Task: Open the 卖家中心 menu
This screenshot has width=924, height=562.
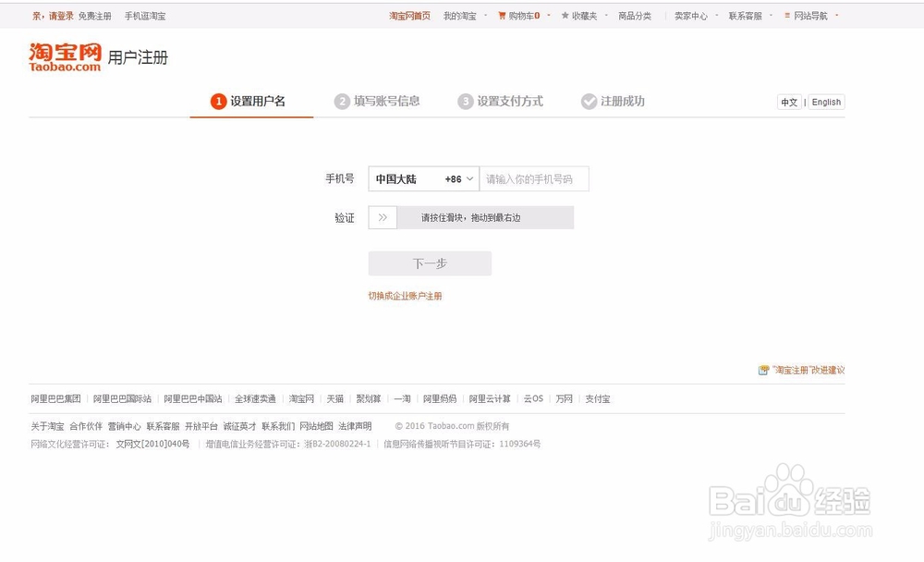Action: (690, 16)
